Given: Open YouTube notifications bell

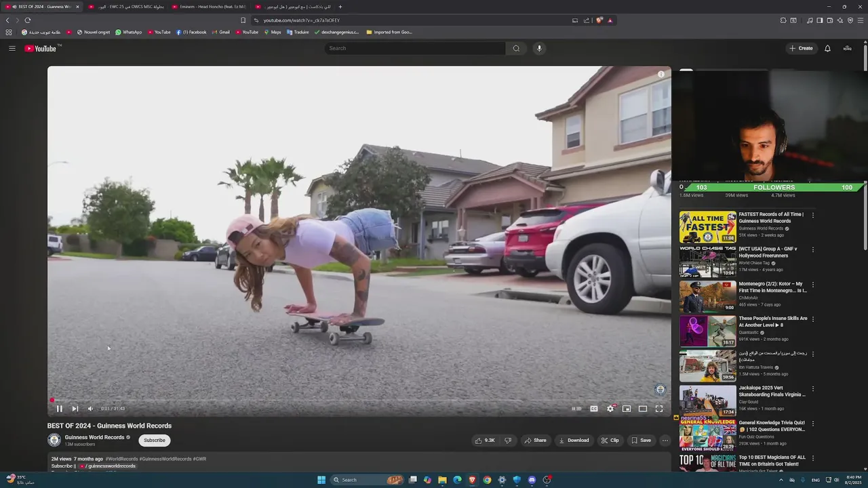Looking at the screenshot, I should point(827,48).
